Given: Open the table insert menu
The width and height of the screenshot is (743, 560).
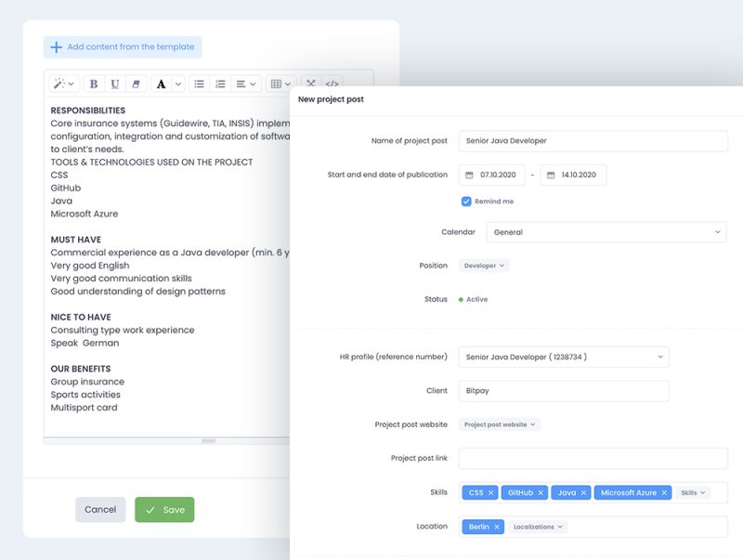Looking at the screenshot, I should 280,84.
